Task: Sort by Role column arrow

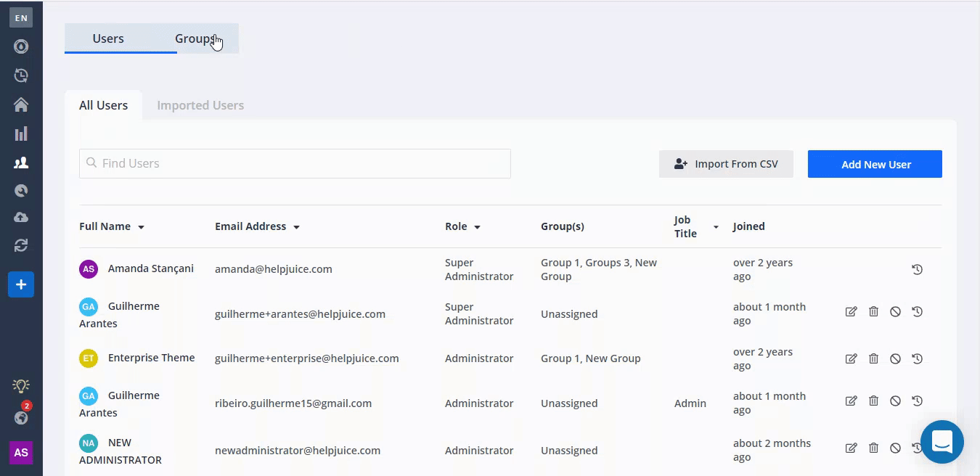Action: [477, 227]
